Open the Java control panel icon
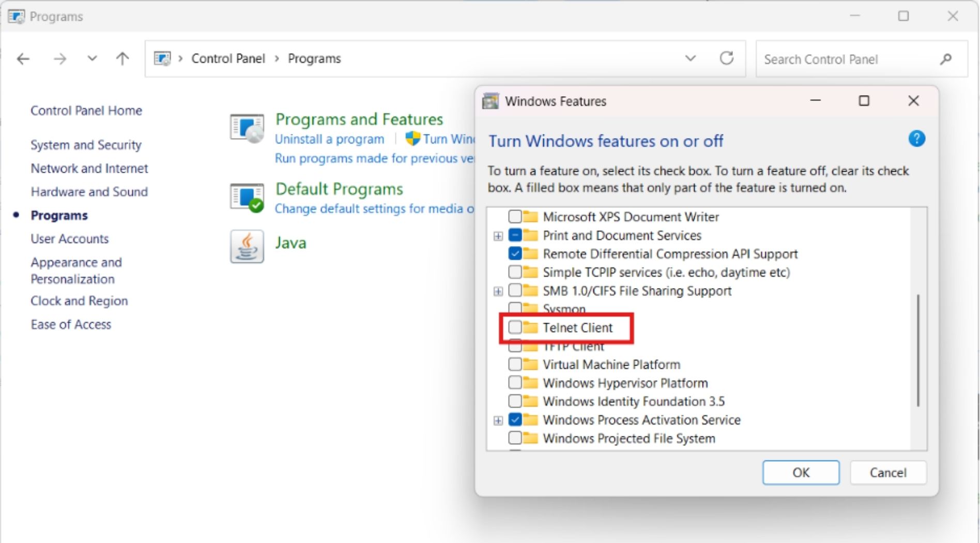The height and width of the screenshot is (543, 980). click(x=247, y=246)
